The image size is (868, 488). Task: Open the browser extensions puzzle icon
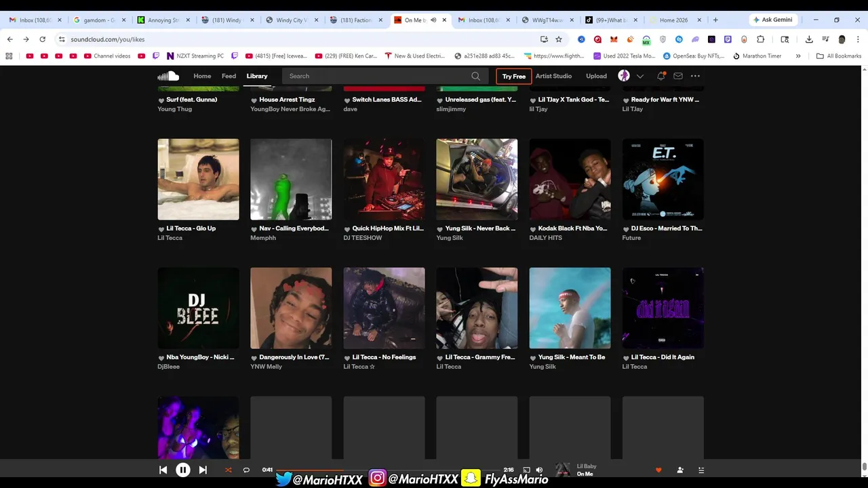point(760,39)
